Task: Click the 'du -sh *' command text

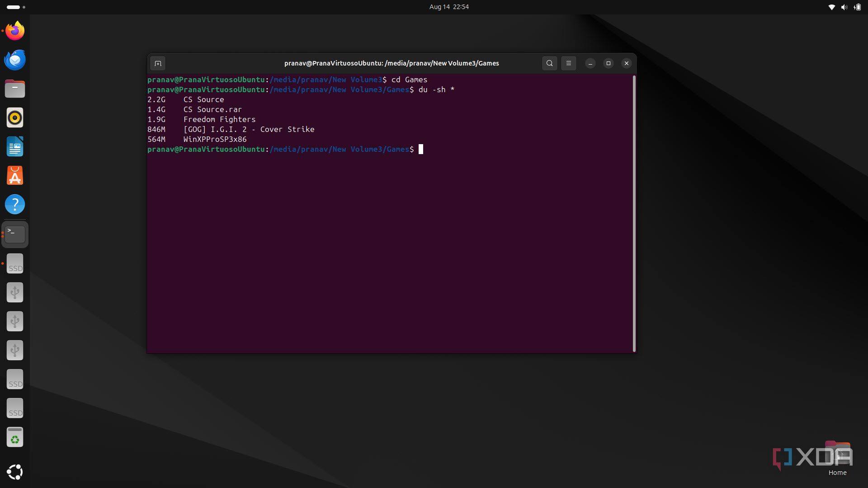Action: pyautogui.click(x=436, y=89)
